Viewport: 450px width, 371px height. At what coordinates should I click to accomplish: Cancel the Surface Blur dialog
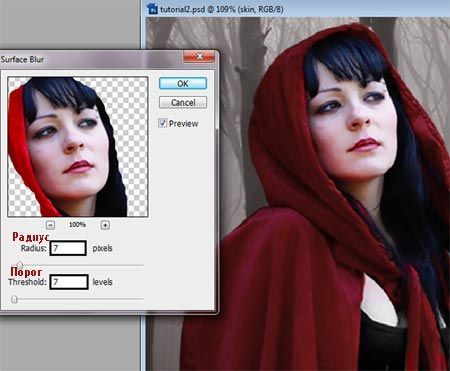183,102
